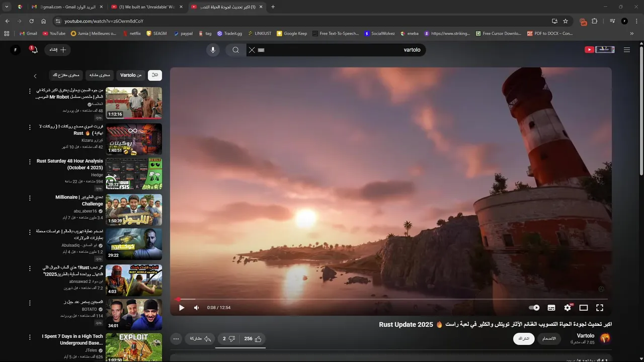Open the Vartolo channel name link

585,335
